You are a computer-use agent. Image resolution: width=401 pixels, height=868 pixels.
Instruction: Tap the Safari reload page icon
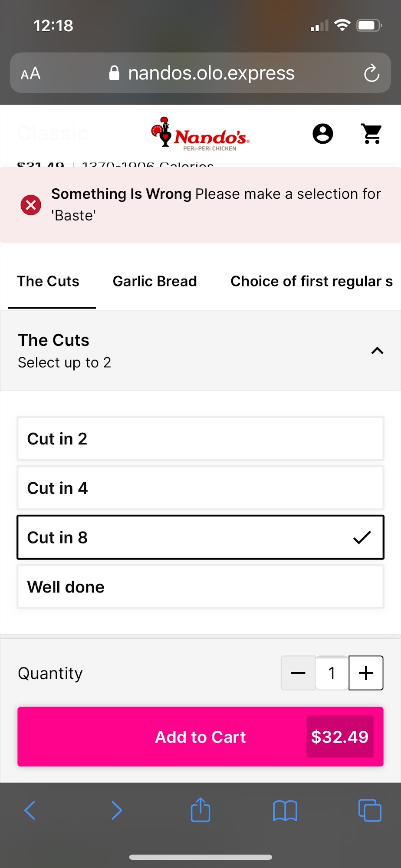tap(371, 73)
